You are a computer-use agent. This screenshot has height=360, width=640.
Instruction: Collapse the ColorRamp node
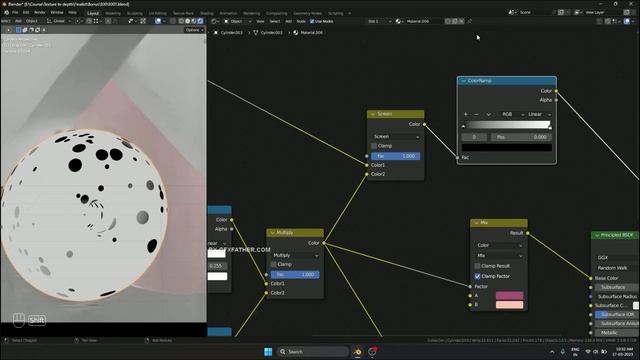[x=463, y=81]
